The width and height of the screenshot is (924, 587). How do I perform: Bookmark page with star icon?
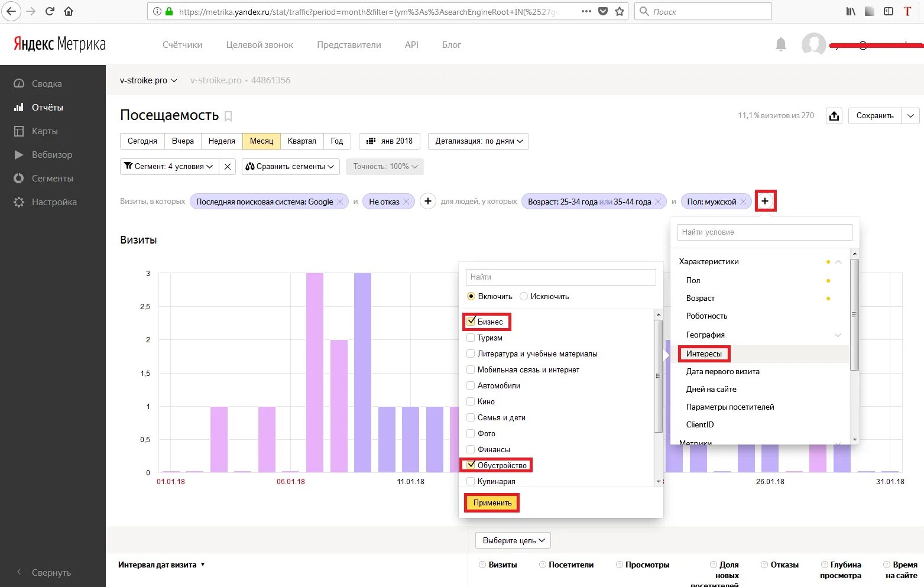[x=620, y=11]
